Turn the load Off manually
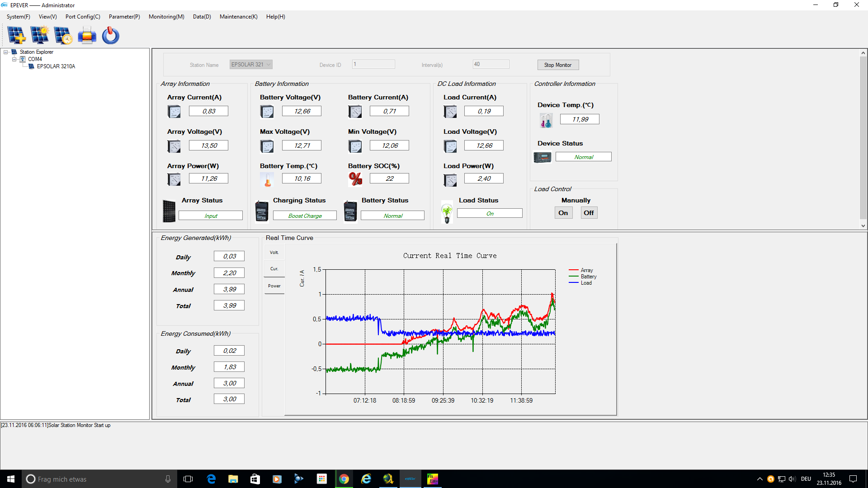 click(589, 213)
